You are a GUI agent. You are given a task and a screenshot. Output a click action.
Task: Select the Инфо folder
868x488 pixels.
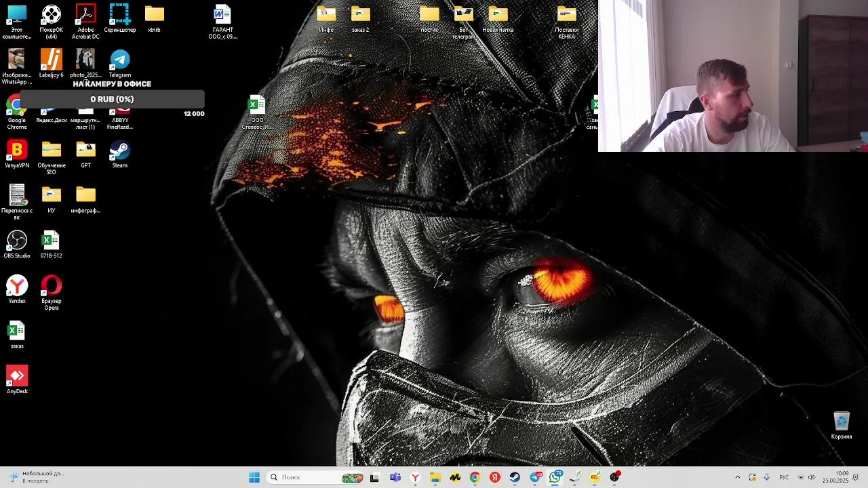(x=326, y=19)
